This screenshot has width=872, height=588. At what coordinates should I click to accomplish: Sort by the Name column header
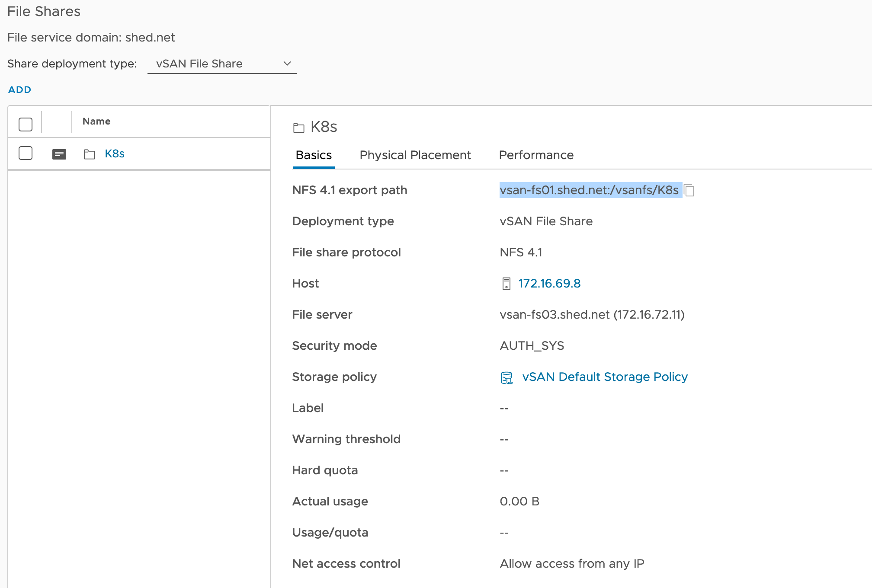point(96,121)
